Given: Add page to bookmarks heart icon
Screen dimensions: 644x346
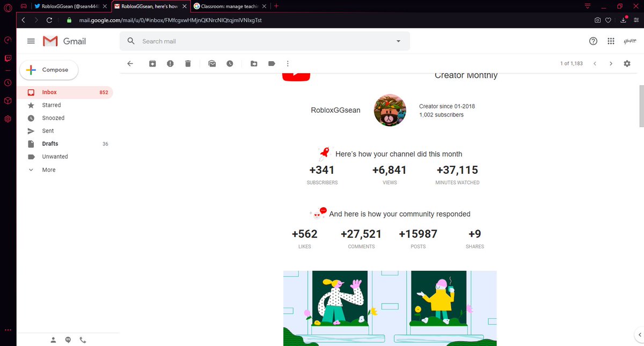Looking at the screenshot, I should click(x=608, y=20).
